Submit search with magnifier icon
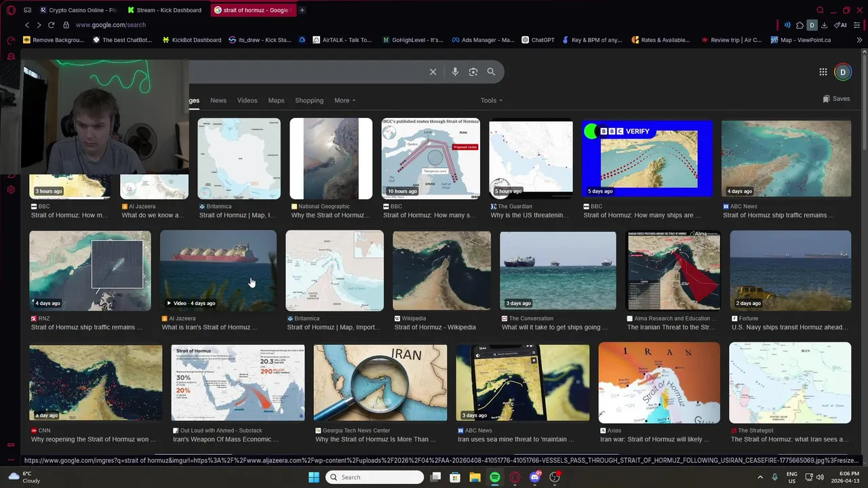 click(491, 72)
